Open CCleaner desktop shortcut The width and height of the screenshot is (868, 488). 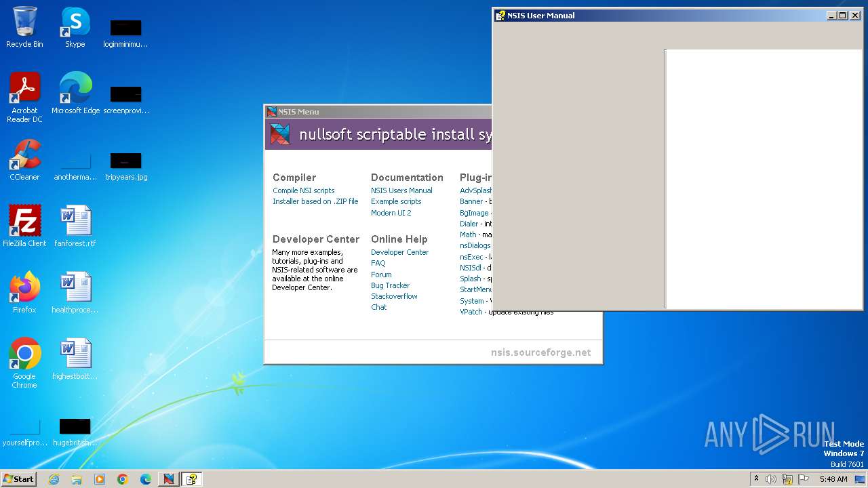click(24, 160)
